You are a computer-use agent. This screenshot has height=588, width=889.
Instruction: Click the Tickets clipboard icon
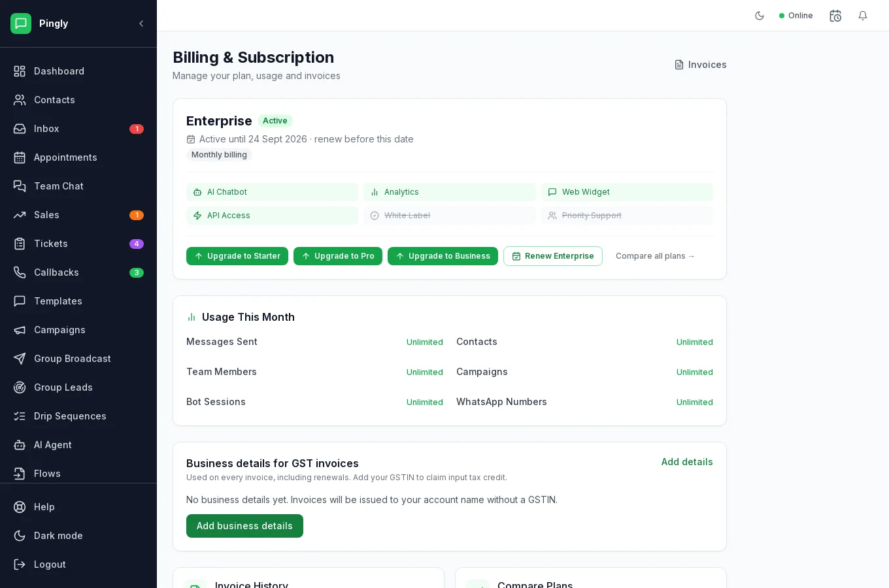click(20, 244)
